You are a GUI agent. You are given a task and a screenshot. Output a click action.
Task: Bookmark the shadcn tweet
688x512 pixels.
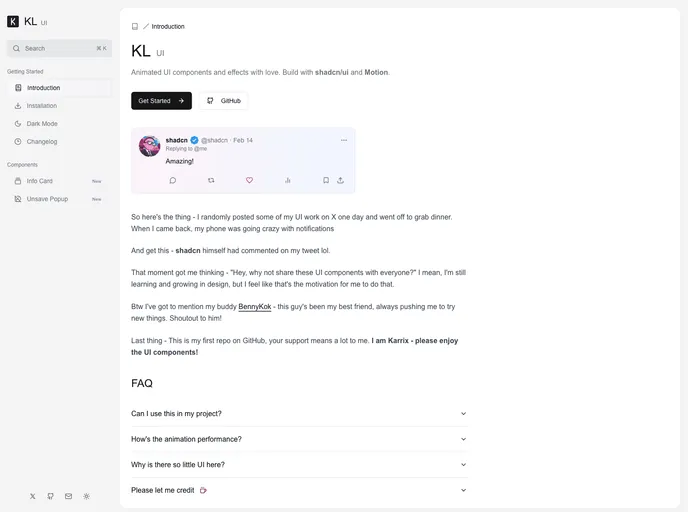coord(326,180)
